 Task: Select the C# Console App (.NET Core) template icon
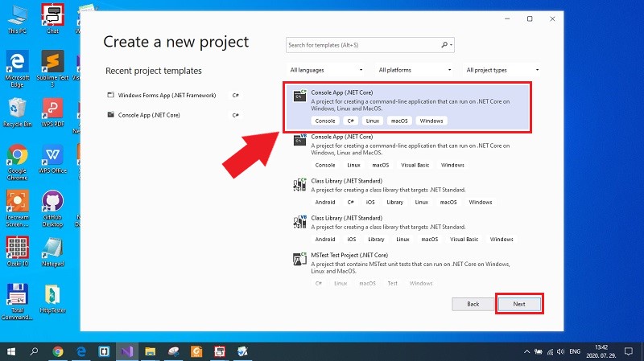coord(299,96)
